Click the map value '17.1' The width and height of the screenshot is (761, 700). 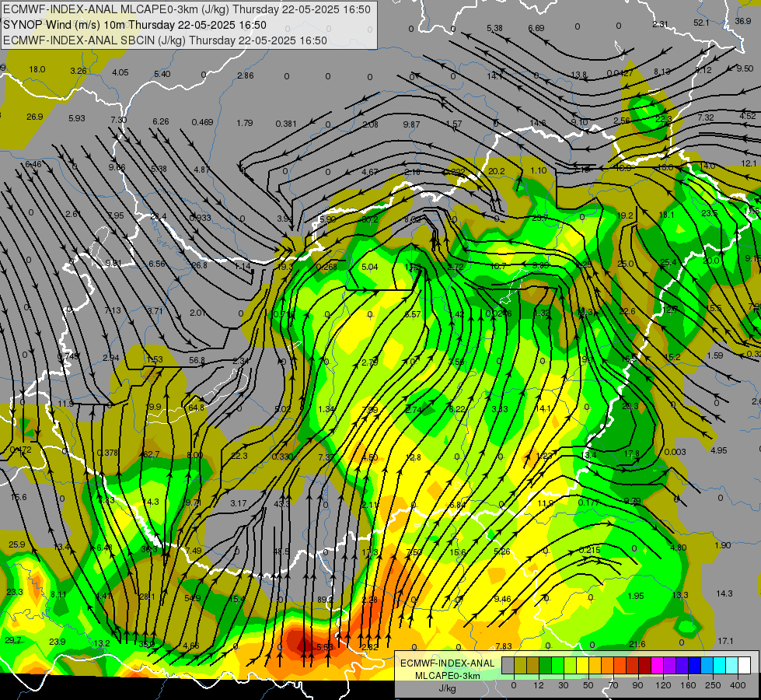tap(725, 641)
